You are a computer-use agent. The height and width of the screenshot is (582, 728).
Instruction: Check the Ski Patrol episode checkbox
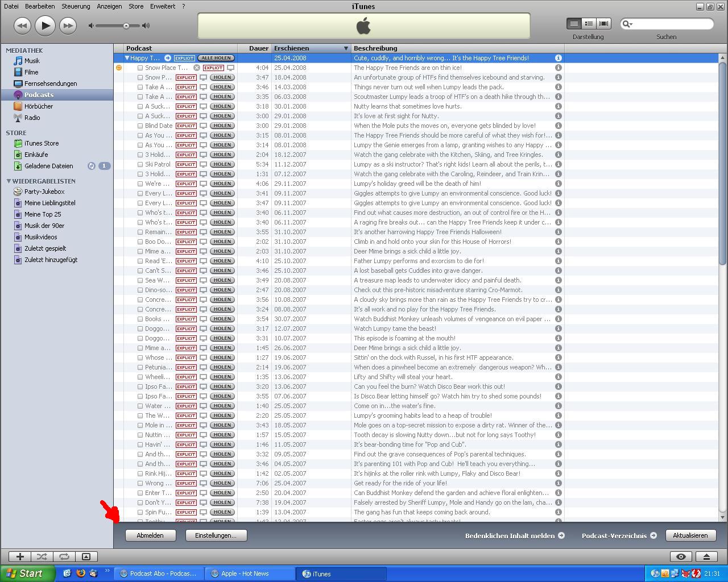140,164
